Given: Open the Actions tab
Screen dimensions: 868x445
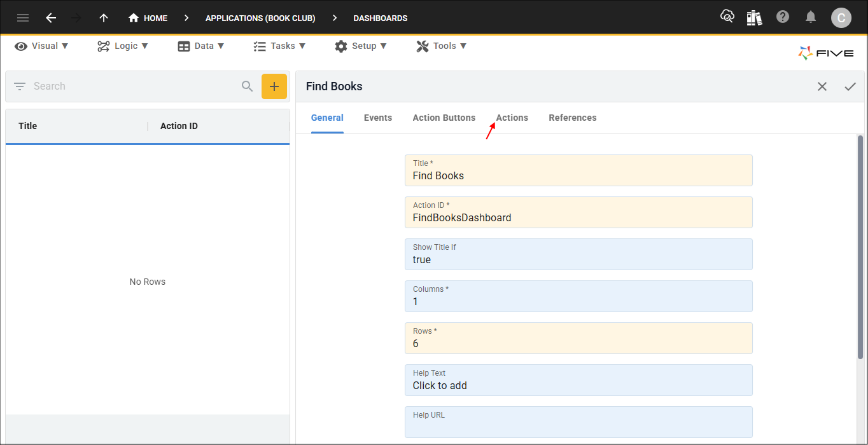Looking at the screenshot, I should (x=512, y=118).
